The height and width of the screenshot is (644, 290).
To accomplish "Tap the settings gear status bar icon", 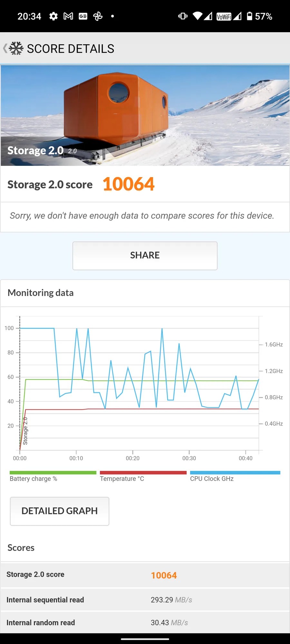I will tap(53, 16).
